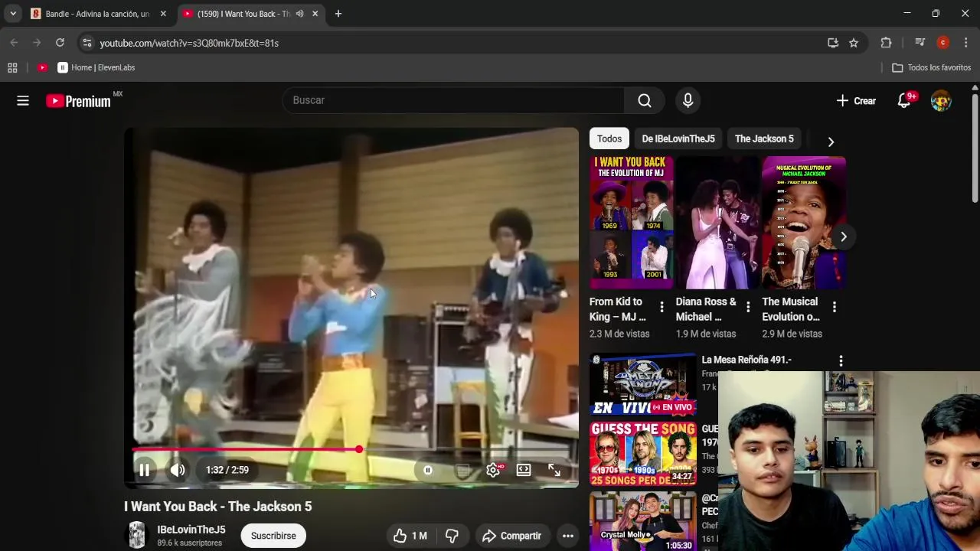This screenshot has height=551, width=980.
Task: Open more actions menu beside Compartir
Action: (568, 536)
